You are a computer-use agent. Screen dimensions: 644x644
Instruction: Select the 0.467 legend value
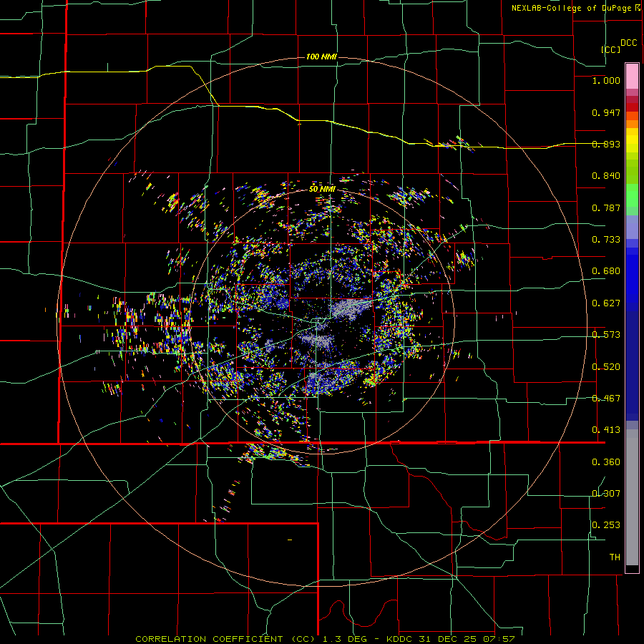click(606, 398)
